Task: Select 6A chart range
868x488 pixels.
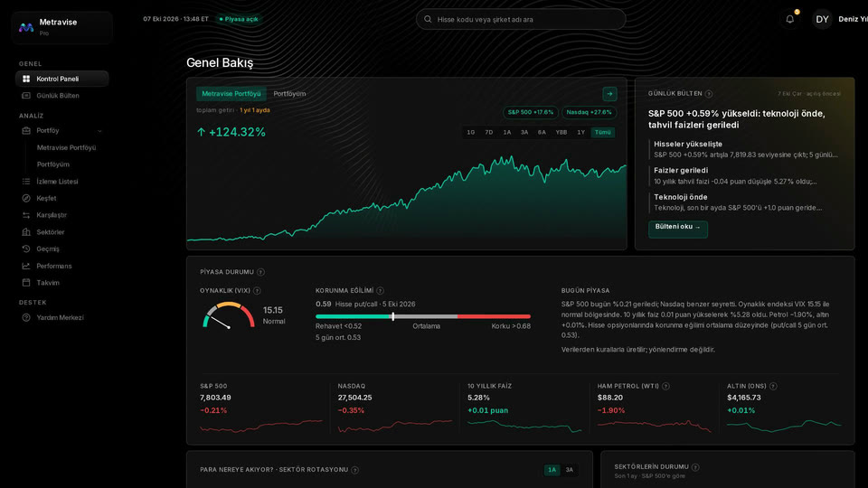Action: 542,132
